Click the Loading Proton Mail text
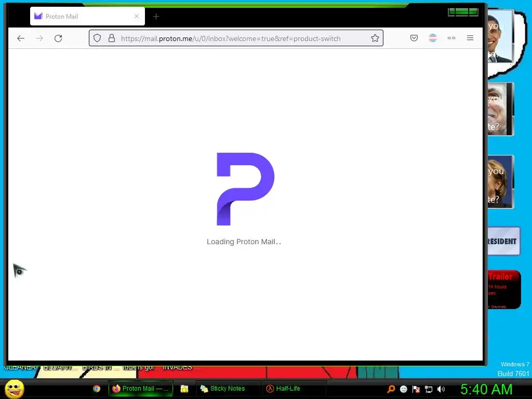 pos(244,242)
